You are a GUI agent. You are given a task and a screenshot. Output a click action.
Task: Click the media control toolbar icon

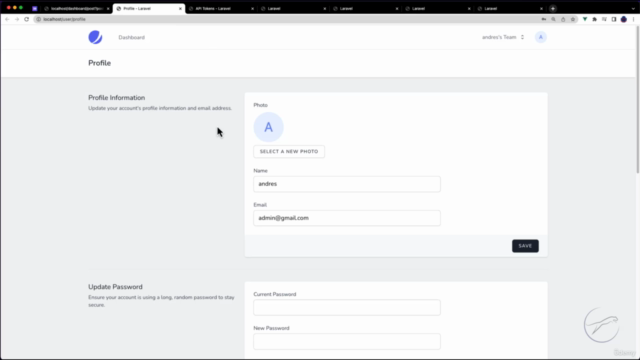604,19
